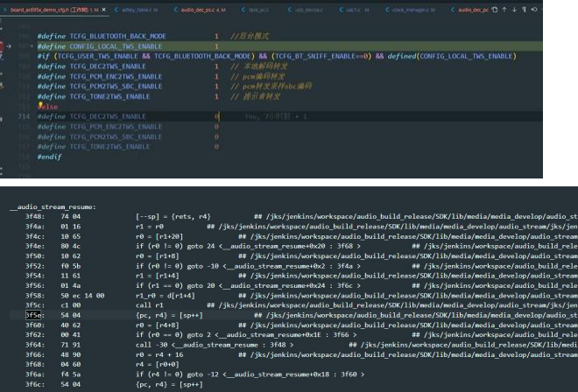Screen dimensions: 578x392
Task: Toggle whitespace pilcrow icon in editor toolbar
Action: pyautogui.click(x=524, y=10)
